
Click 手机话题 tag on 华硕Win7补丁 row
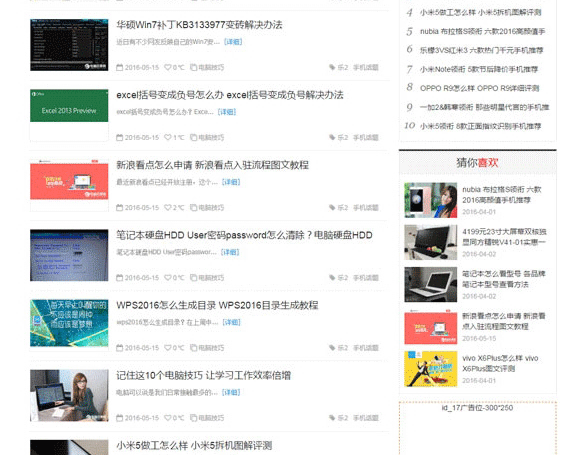point(366,67)
